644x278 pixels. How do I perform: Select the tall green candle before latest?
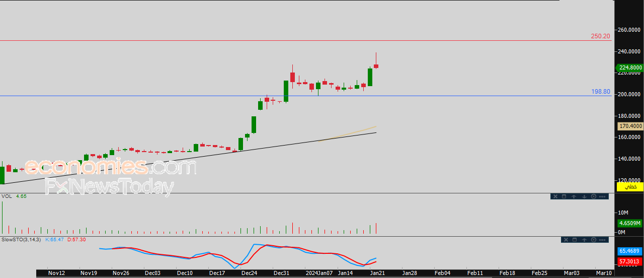pos(370,77)
